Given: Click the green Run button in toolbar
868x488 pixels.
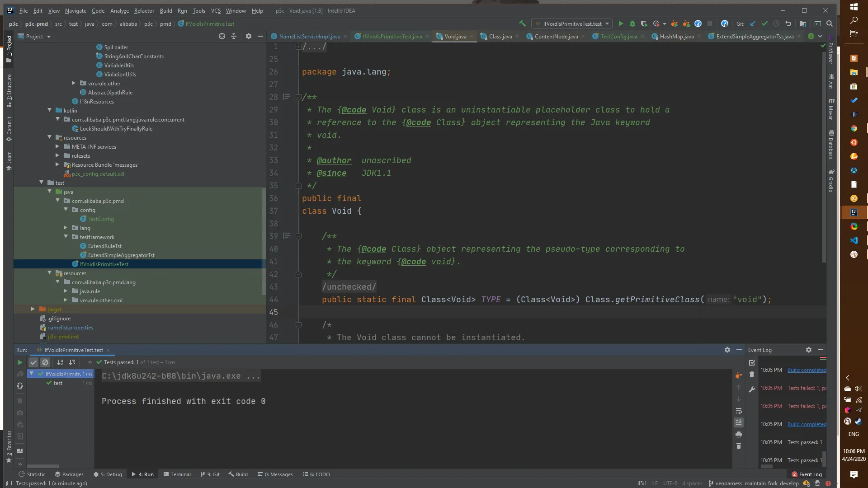Looking at the screenshot, I should (621, 23).
